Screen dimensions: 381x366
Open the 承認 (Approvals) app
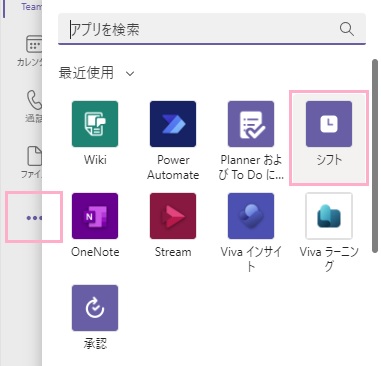[95, 308]
